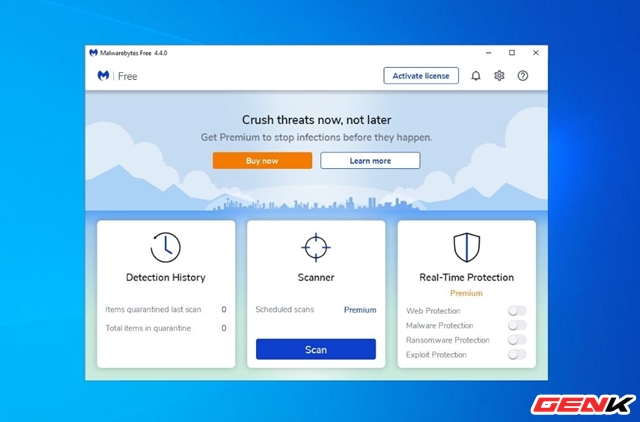Start a scan with the Scan button
Screen dimensions: 640x422
[316, 349]
